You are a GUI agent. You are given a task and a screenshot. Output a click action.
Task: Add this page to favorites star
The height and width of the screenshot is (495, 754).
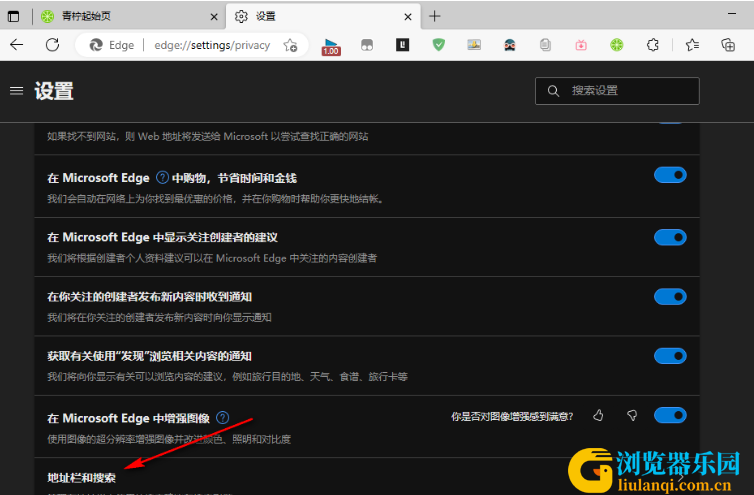pyautogui.click(x=290, y=45)
